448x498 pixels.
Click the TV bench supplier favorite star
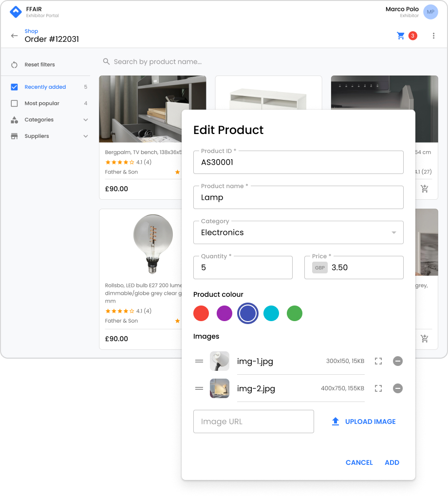(x=177, y=172)
